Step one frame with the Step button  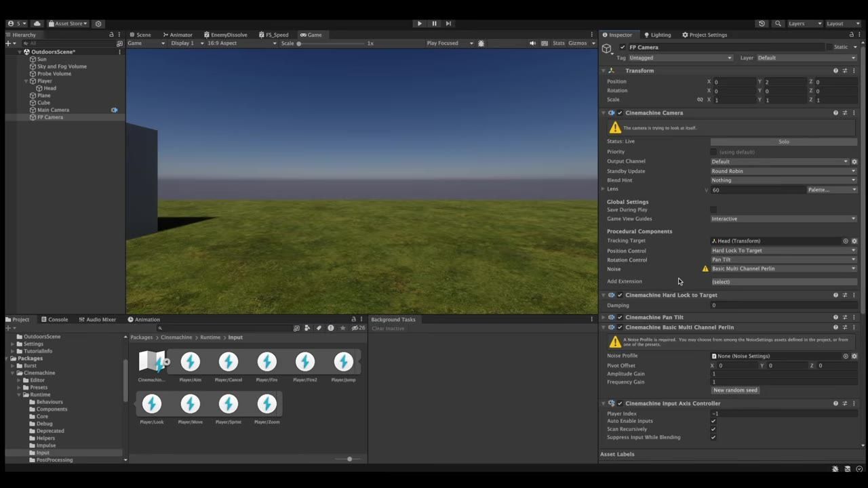(448, 24)
